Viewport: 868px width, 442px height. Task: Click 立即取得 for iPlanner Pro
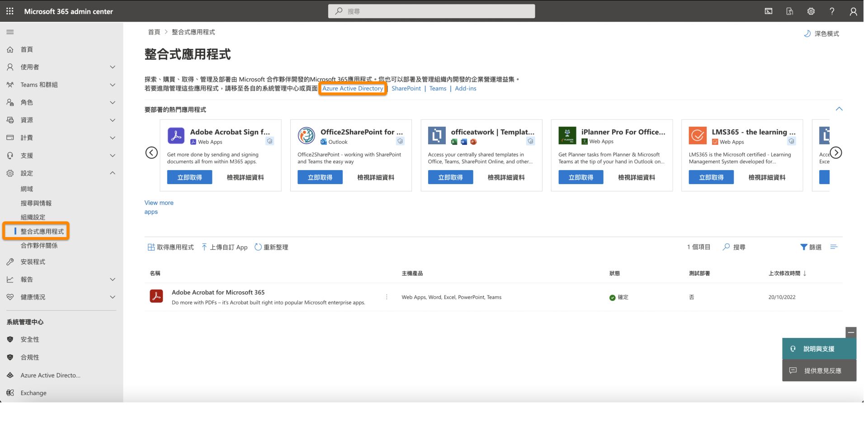pos(581,177)
